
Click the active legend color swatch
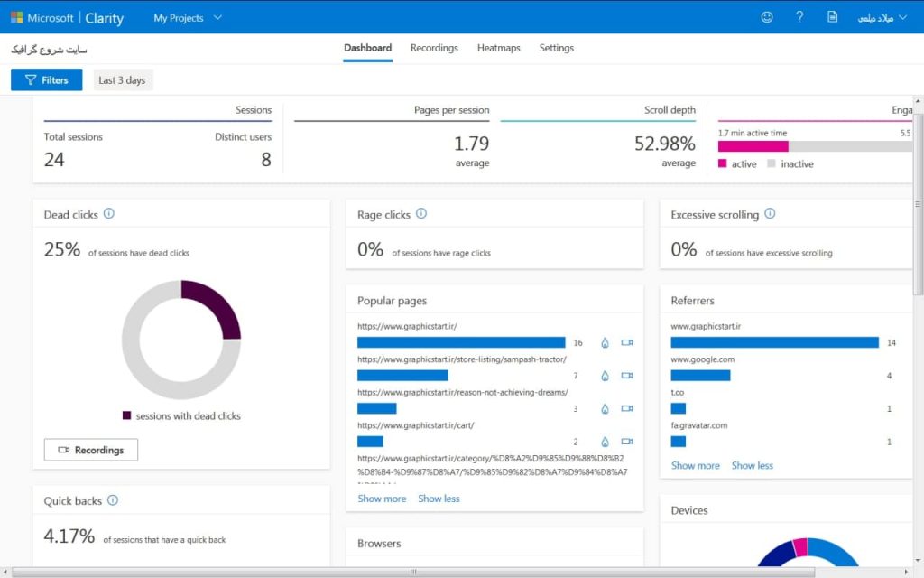[723, 163]
